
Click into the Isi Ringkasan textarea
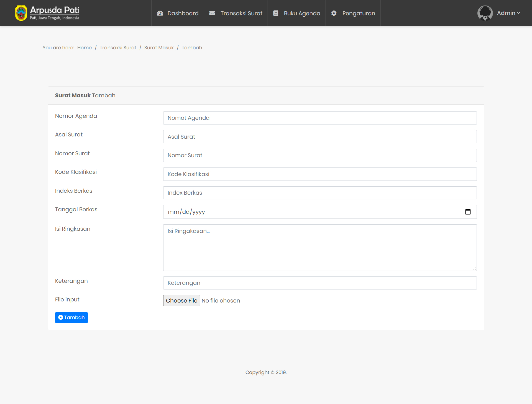(320, 248)
